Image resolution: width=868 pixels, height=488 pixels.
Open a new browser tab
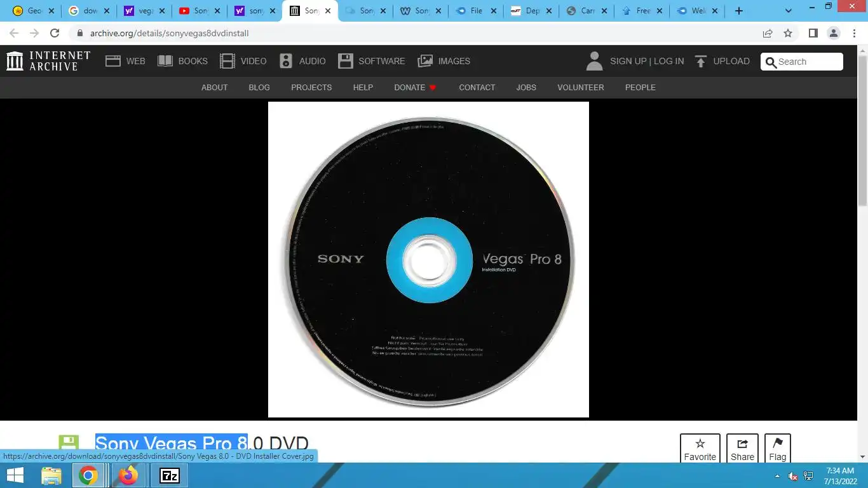[x=738, y=11]
